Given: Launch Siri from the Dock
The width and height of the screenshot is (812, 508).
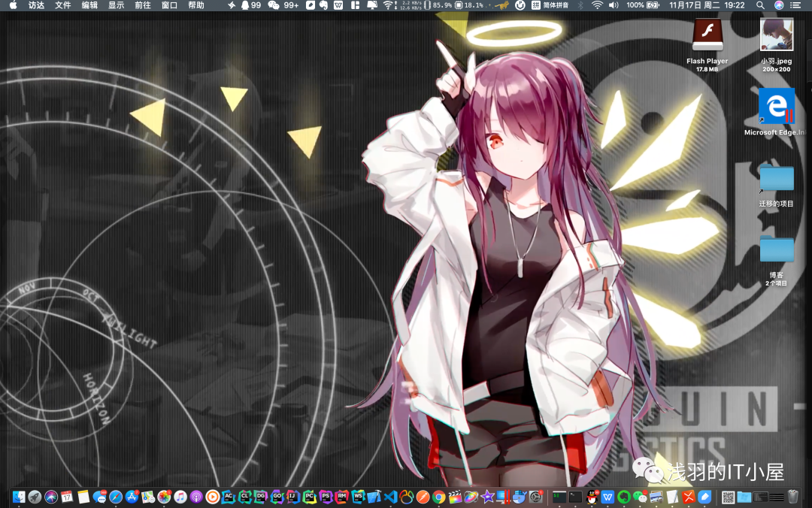Looking at the screenshot, I should (51, 497).
